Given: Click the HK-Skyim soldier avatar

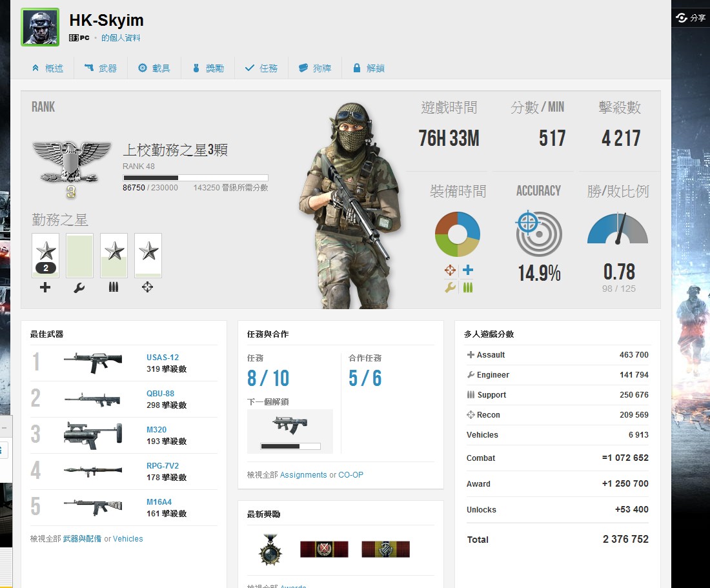Looking at the screenshot, I should (x=40, y=27).
